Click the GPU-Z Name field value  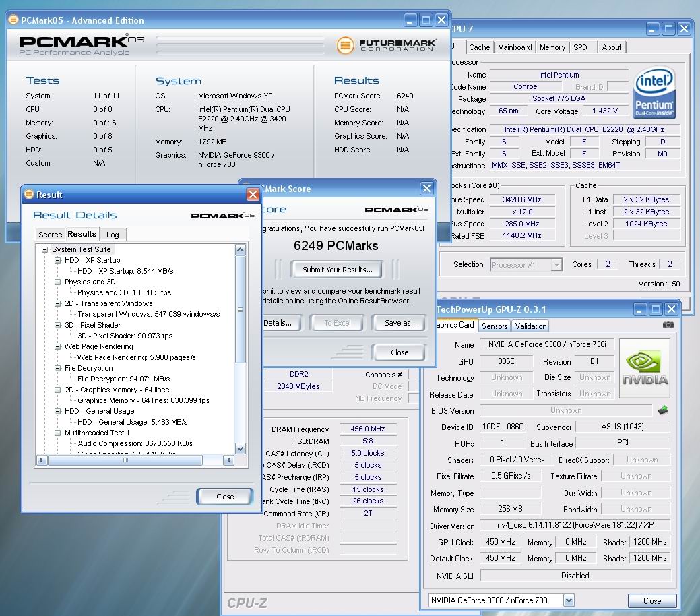click(x=547, y=344)
